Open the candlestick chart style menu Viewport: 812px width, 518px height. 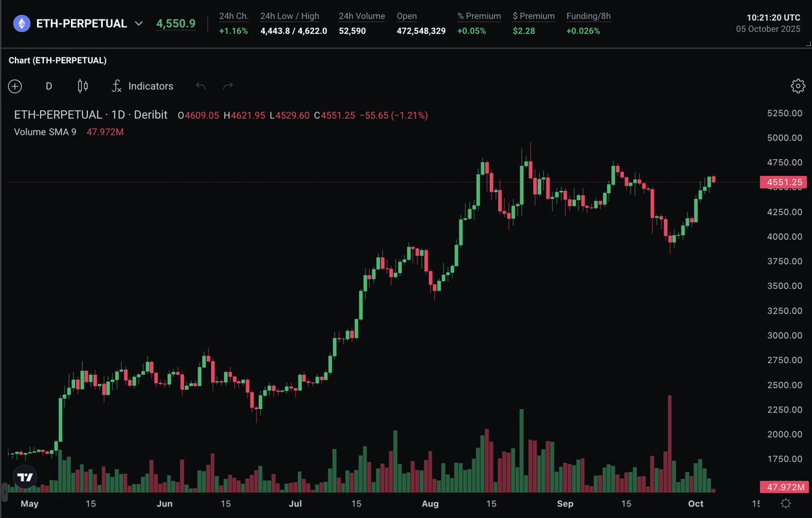(83, 86)
